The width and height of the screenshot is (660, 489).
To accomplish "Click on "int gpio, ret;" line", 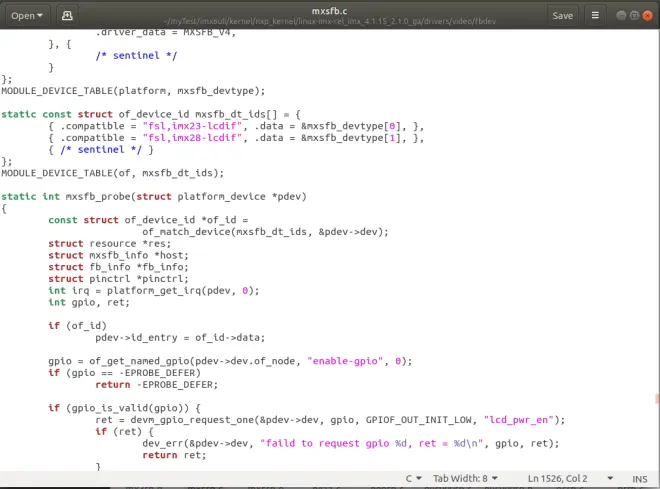I will click(x=89, y=303).
